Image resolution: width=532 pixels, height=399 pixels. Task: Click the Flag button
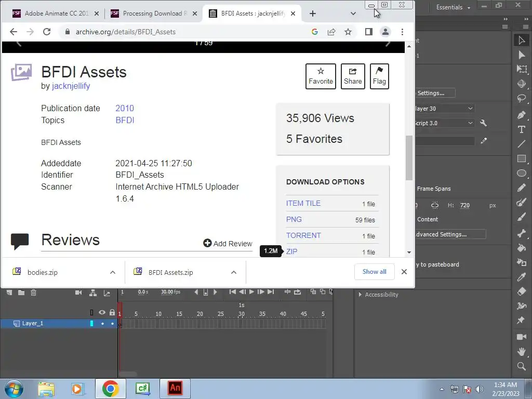379,76
